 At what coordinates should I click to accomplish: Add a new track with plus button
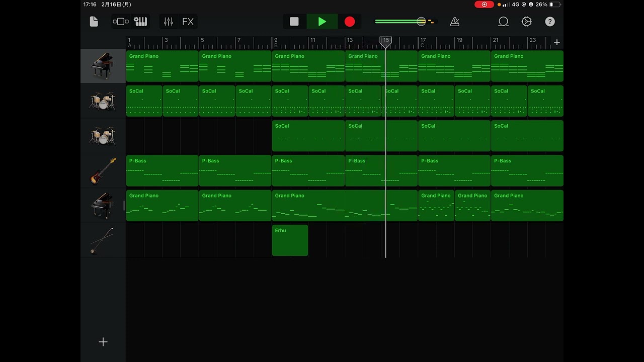[103, 342]
